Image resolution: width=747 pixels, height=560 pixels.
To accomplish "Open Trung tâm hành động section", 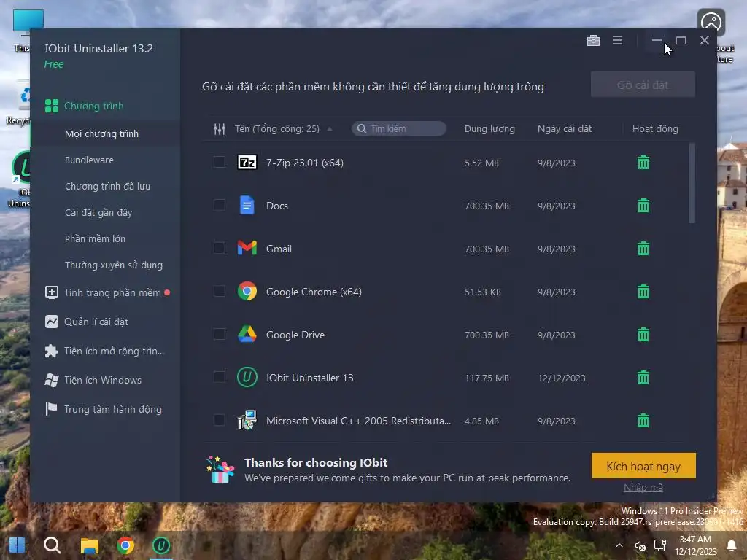I will tap(105, 409).
